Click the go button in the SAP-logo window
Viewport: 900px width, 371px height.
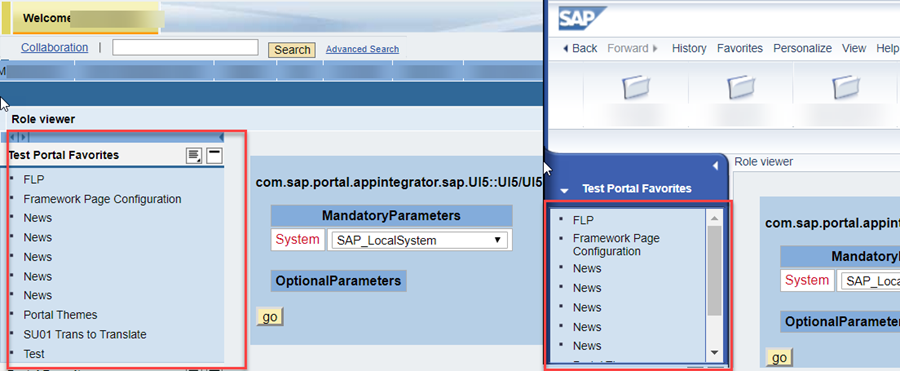click(x=779, y=358)
